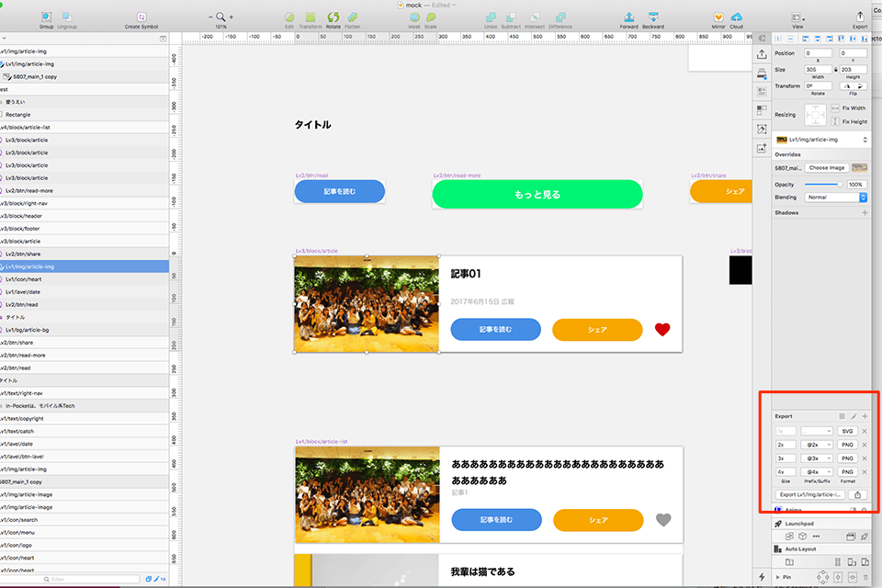Open the View dropdown in toolbar
Image resolution: width=882 pixels, height=588 pixels.
point(797,17)
